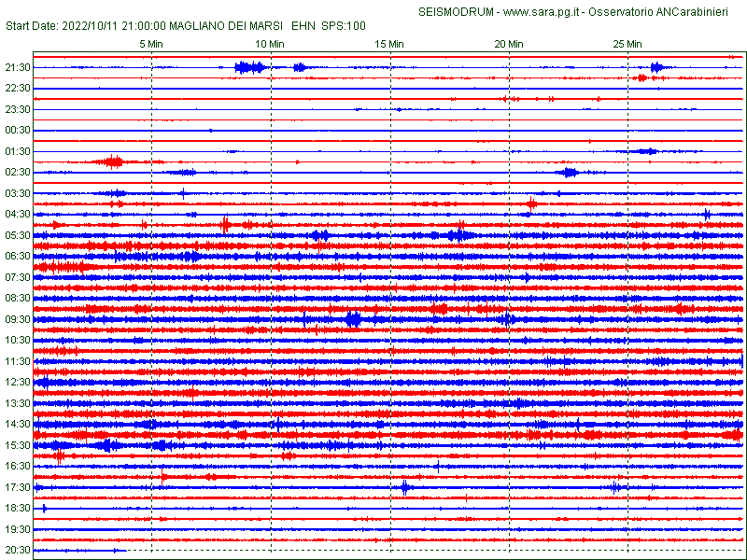The height and width of the screenshot is (560, 747).
Task: Click the '10 Min' time axis label
Action: (x=270, y=44)
